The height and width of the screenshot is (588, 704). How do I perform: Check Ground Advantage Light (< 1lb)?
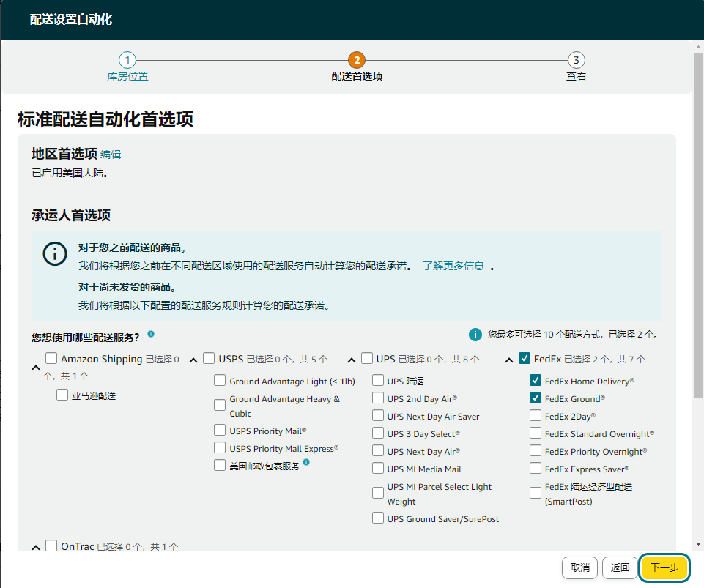pos(220,380)
